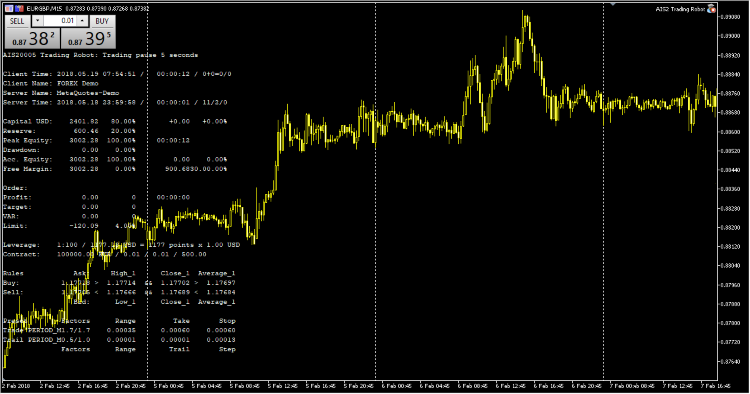Click the chart shift triangle marker

pos(612,4)
